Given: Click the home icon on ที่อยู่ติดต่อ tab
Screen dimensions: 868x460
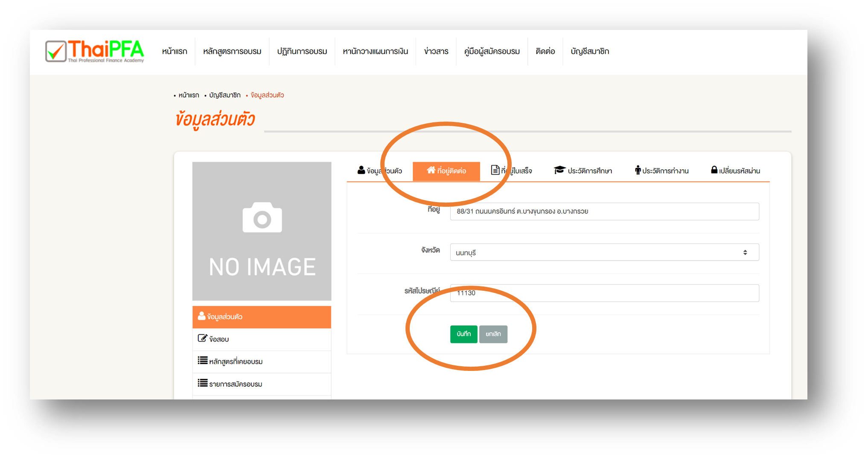Looking at the screenshot, I should (x=431, y=170).
